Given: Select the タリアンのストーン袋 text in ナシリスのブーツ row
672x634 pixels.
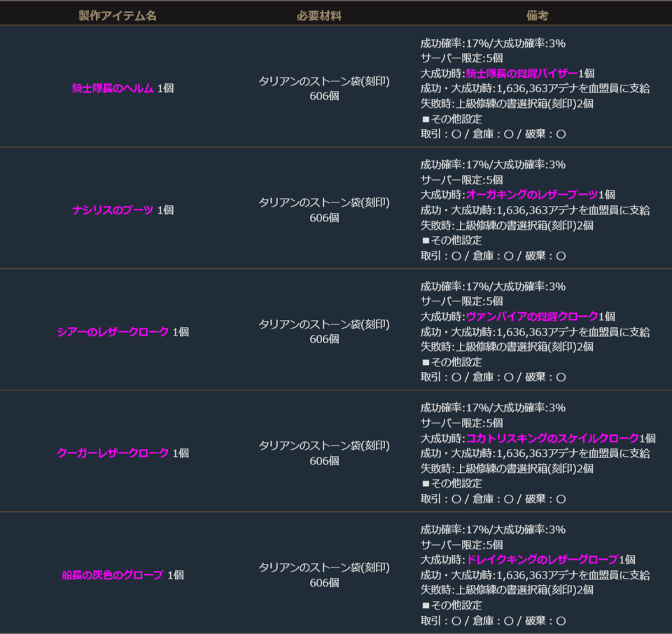Looking at the screenshot, I should [x=324, y=202].
